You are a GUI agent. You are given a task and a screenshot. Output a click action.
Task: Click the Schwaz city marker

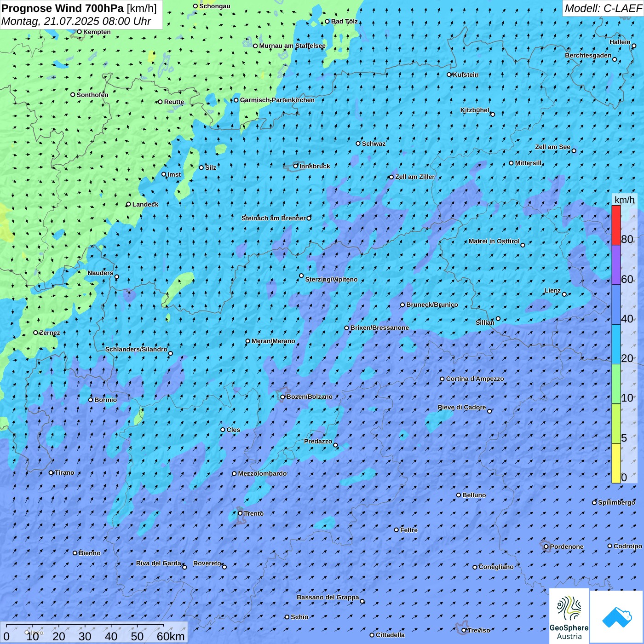tap(358, 144)
